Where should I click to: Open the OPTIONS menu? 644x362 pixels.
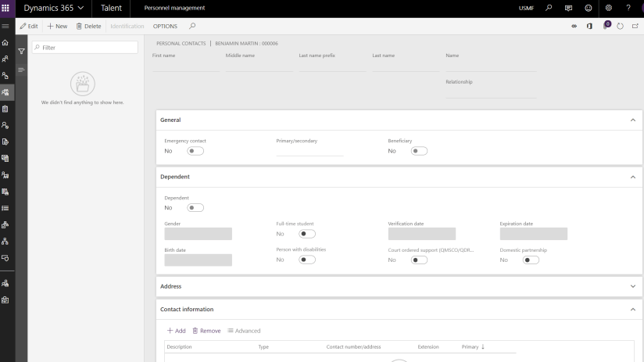(165, 26)
